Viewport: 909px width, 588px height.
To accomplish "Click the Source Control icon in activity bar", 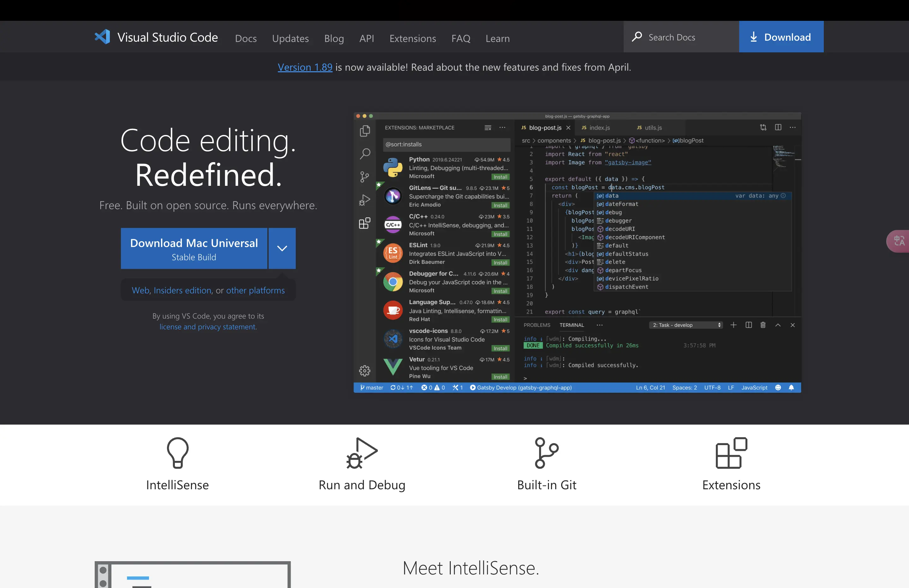I will pyautogui.click(x=365, y=177).
